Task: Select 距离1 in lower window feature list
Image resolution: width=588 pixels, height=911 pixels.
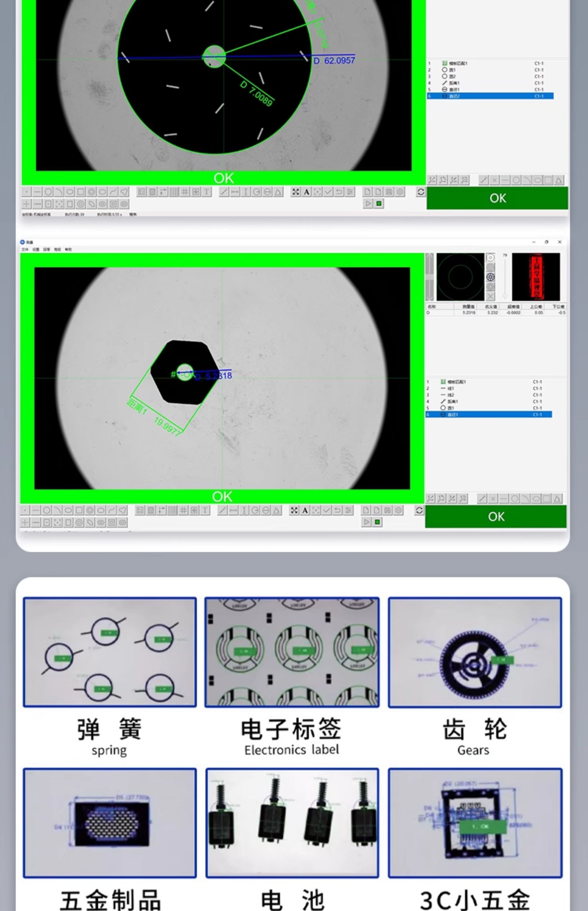Action: click(x=453, y=401)
